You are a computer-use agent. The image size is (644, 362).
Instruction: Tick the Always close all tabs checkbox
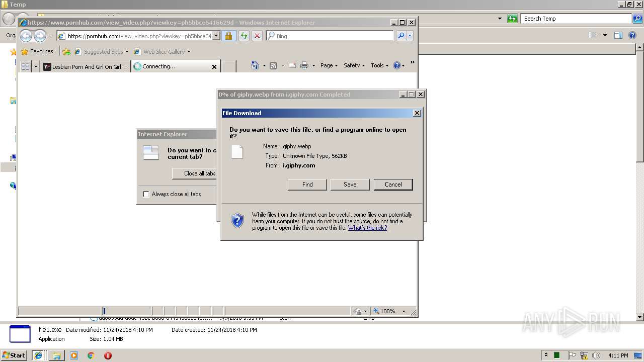[146, 194]
